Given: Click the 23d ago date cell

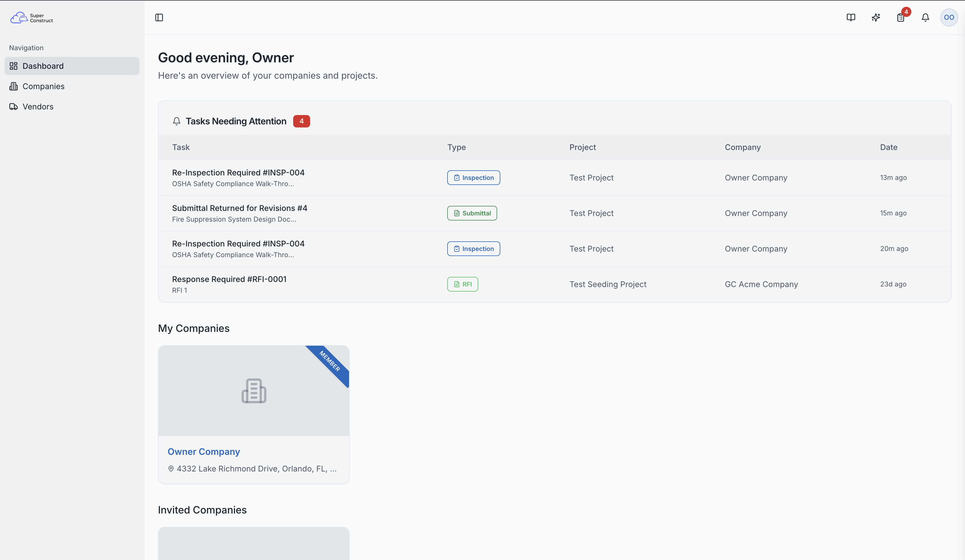Looking at the screenshot, I should 893,285.
